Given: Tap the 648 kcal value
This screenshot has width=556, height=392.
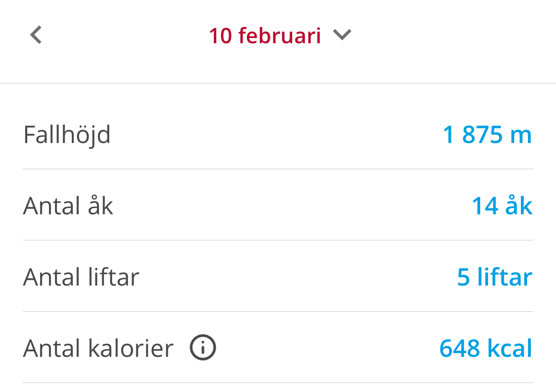Looking at the screenshot, I should 486,348.
